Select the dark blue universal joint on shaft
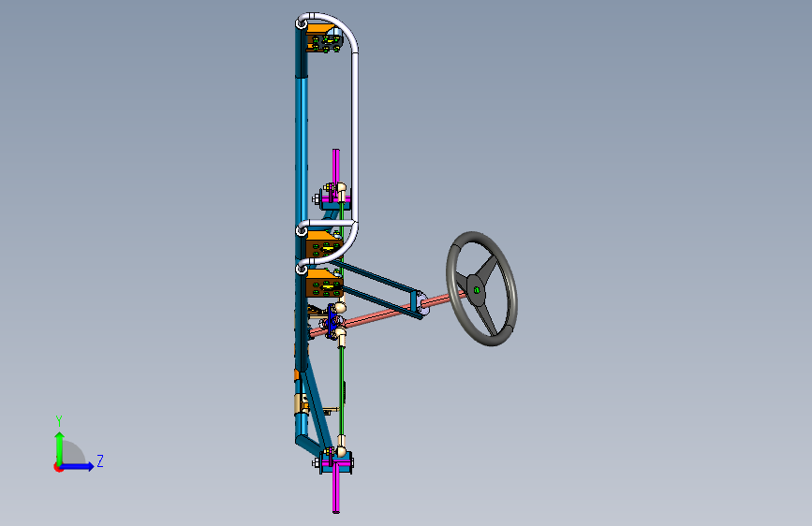The width and height of the screenshot is (812, 526). click(x=332, y=321)
